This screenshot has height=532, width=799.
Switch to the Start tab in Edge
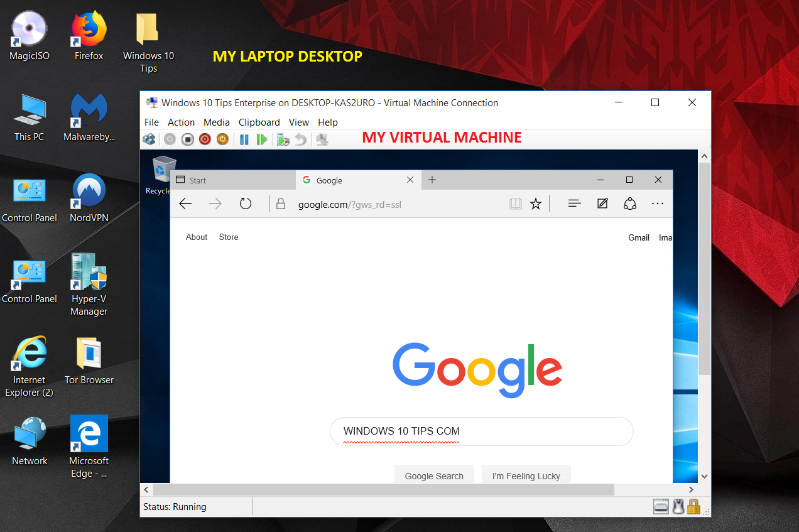click(x=232, y=180)
